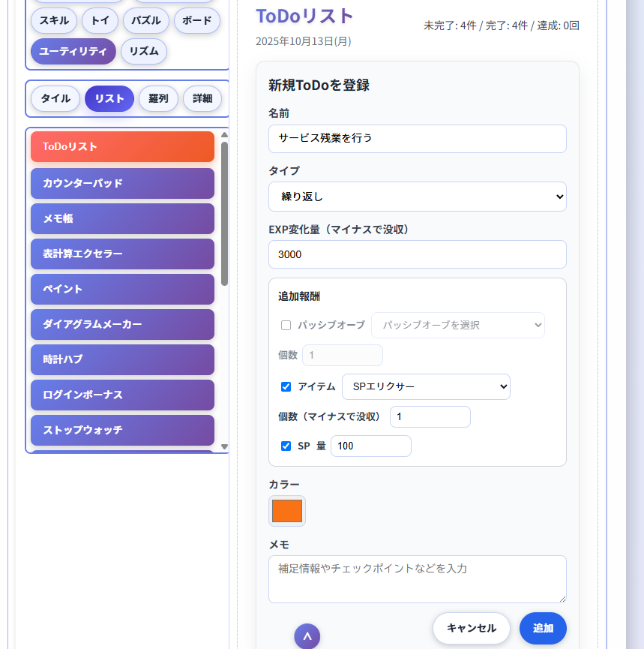The width and height of the screenshot is (644, 649).
Task: Disable the SP reward checkbox
Action: point(286,446)
